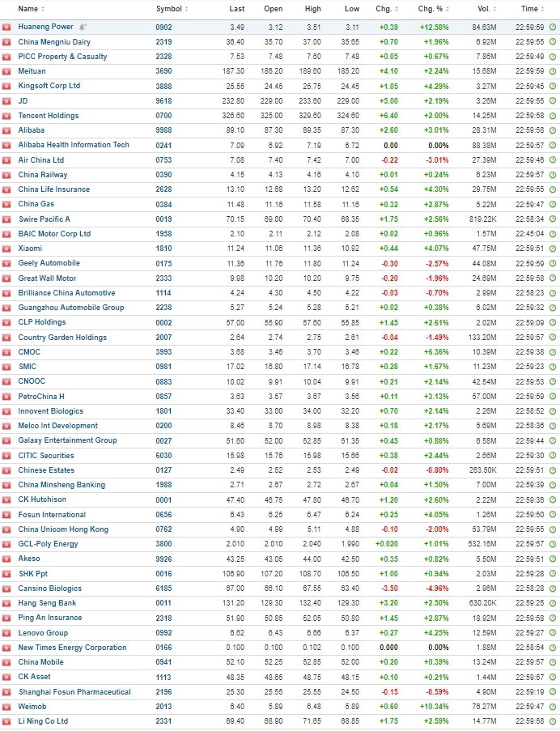Open the Innovent Biologics link

tap(51, 410)
